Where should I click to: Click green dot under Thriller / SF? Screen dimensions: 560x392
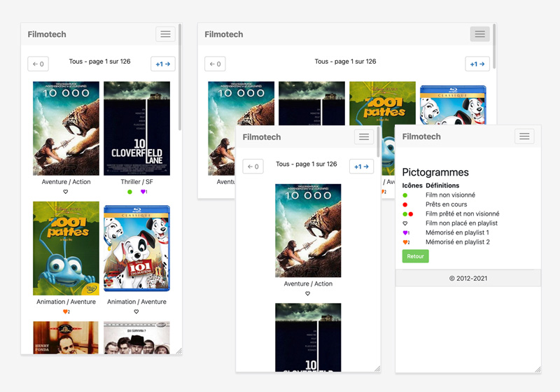tap(129, 192)
